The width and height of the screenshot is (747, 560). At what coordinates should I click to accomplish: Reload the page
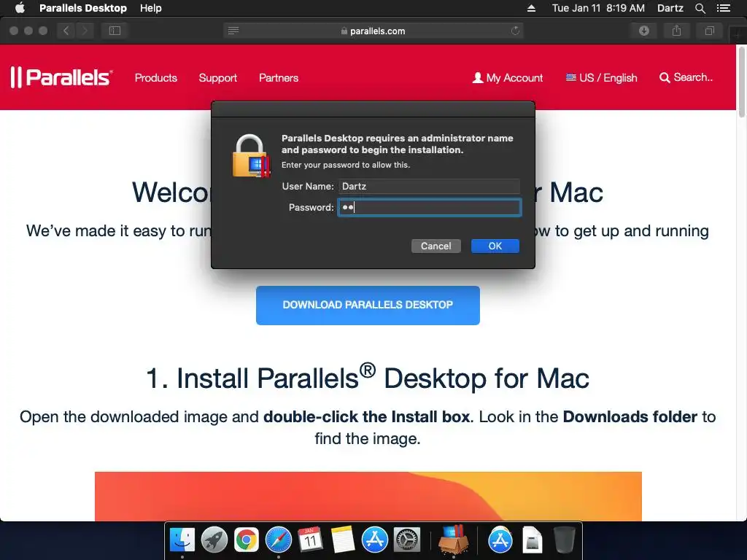point(515,31)
